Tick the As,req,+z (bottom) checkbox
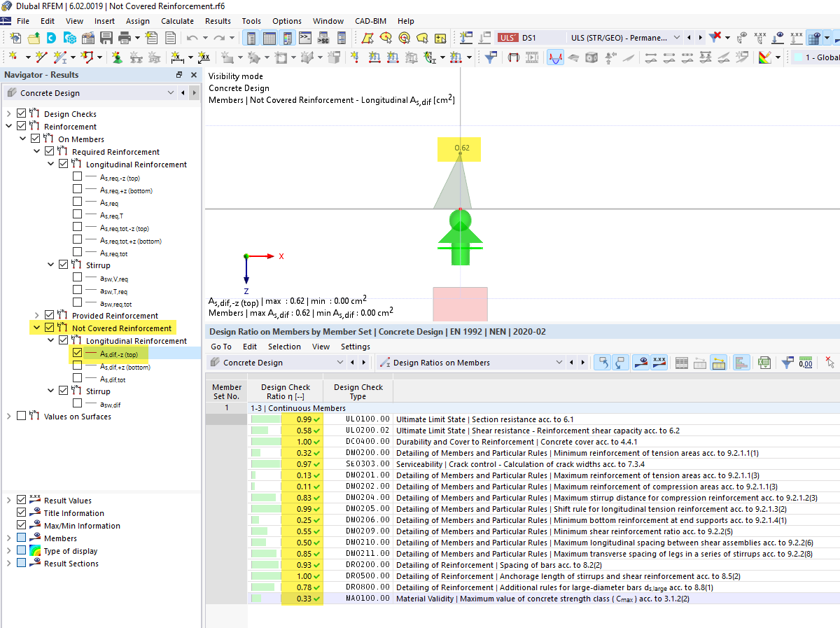Screen dimensions: 840x628 pyautogui.click(x=77, y=190)
